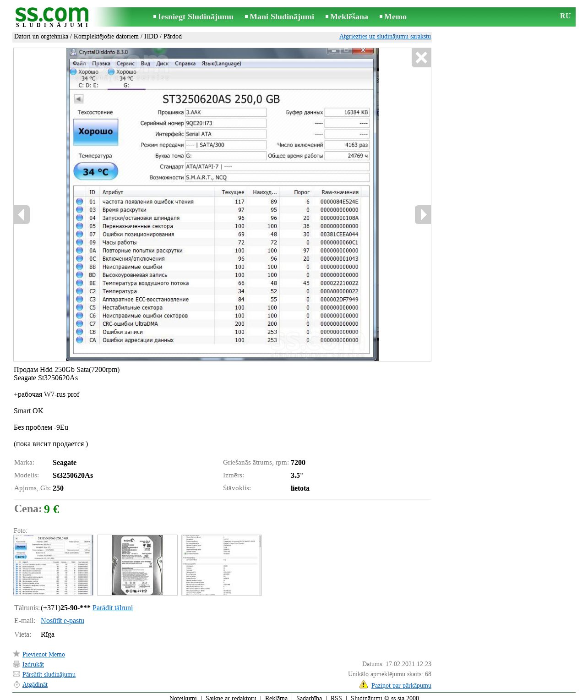Switch language to RU
Screen dimensions: 588x700
(x=565, y=16)
